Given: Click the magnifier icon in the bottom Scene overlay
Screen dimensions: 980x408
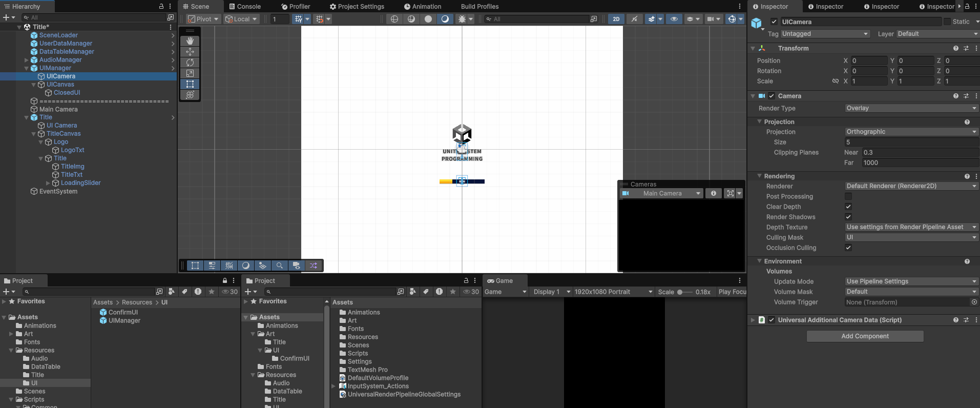Looking at the screenshot, I should pos(279,266).
